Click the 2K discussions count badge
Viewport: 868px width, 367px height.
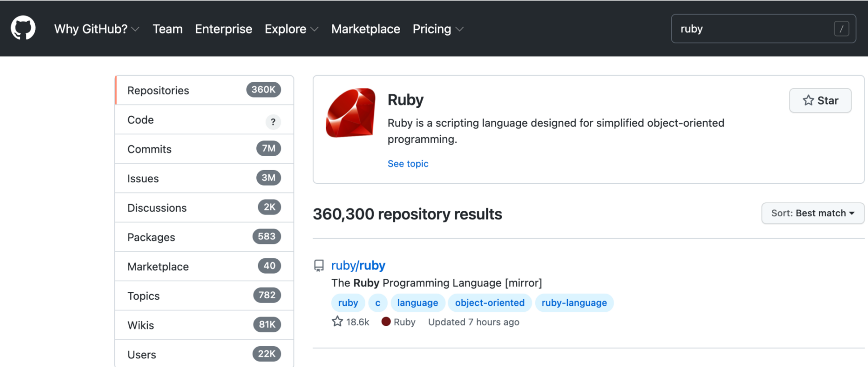(269, 207)
